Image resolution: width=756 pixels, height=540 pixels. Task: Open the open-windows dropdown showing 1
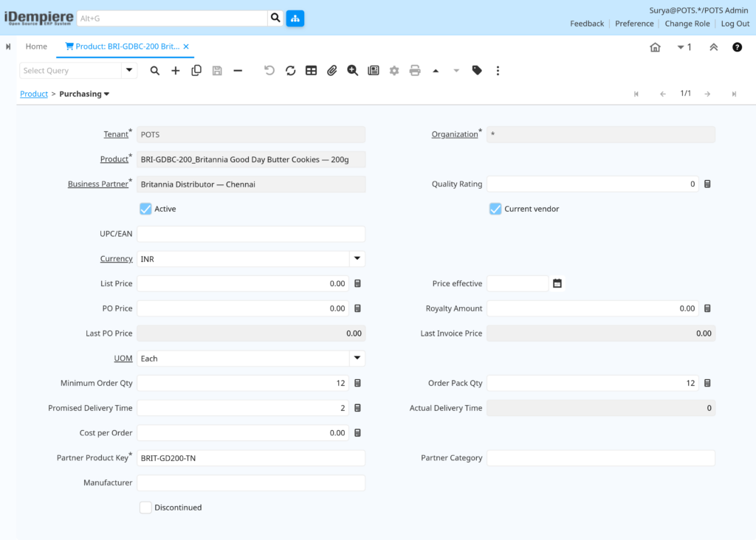(684, 47)
